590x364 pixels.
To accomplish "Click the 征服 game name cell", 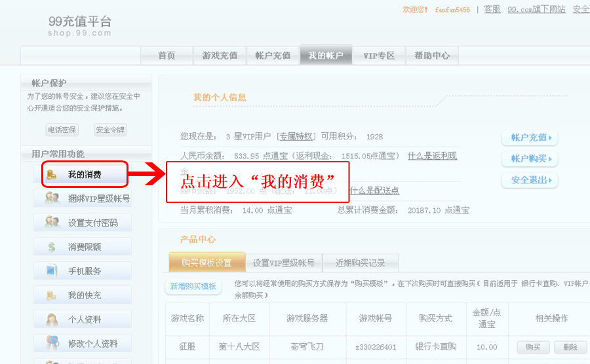I will pyautogui.click(x=187, y=347).
